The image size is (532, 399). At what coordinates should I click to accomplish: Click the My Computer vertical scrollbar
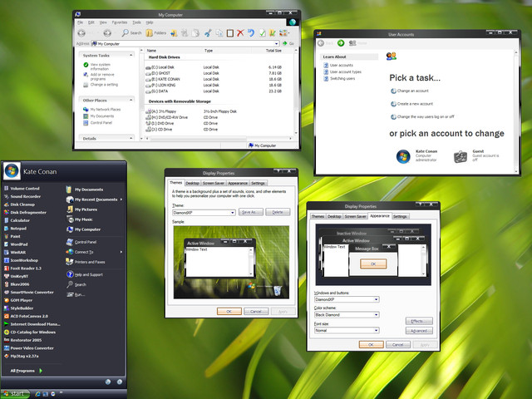pyautogui.click(x=296, y=91)
